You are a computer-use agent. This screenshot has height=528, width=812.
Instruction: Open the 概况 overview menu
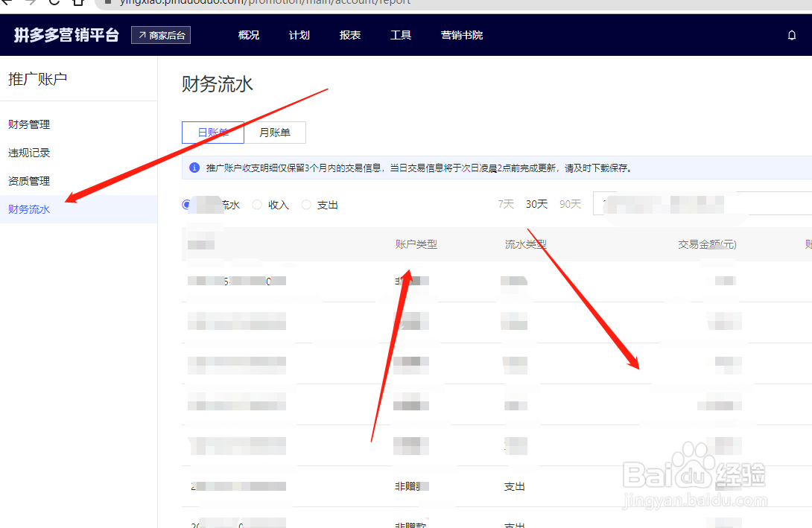click(x=249, y=35)
